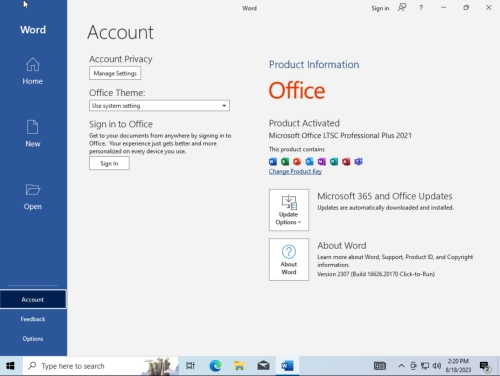Switch to the Feedback tab

point(33,319)
